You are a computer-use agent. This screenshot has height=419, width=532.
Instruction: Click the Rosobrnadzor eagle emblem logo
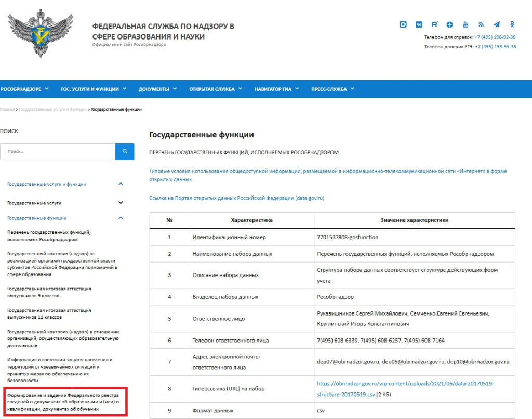[41, 34]
